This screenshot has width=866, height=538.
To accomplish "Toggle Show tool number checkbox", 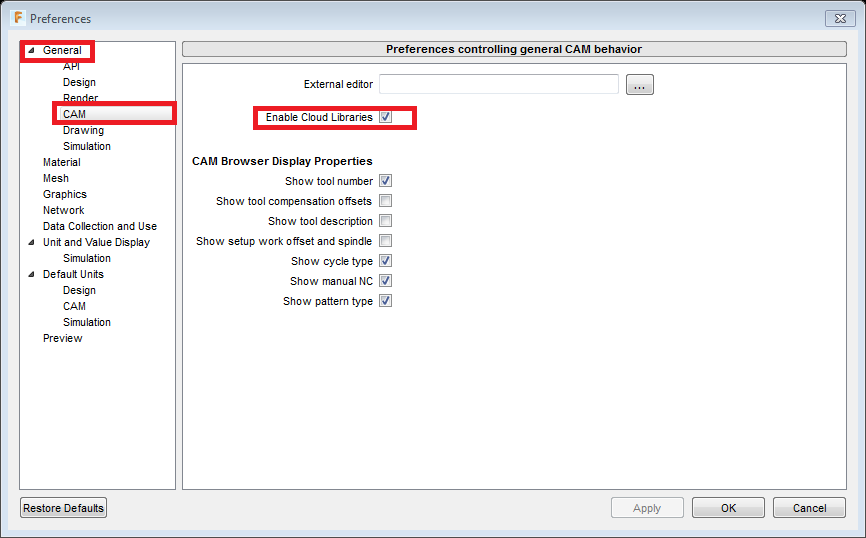I will (386, 181).
